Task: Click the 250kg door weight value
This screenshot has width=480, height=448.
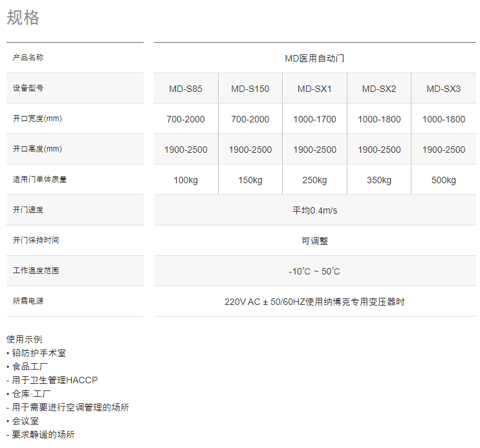Action: pos(314,180)
